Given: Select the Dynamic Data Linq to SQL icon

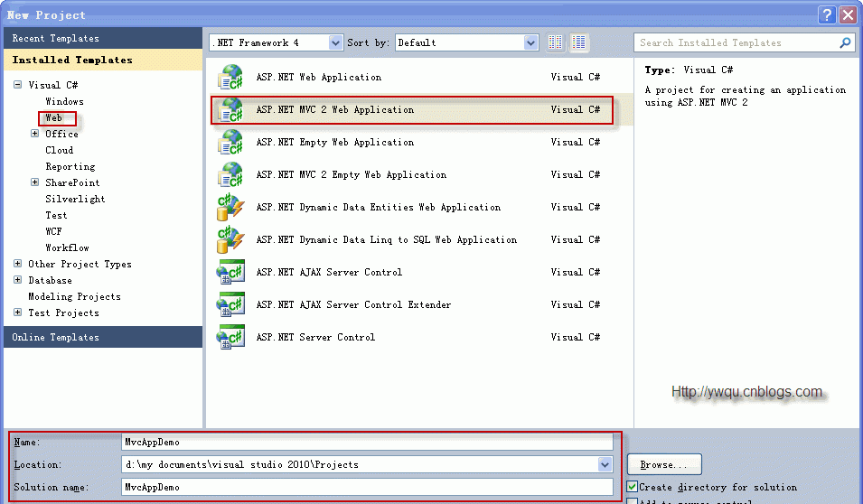Looking at the screenshot, I should (230, 239).
